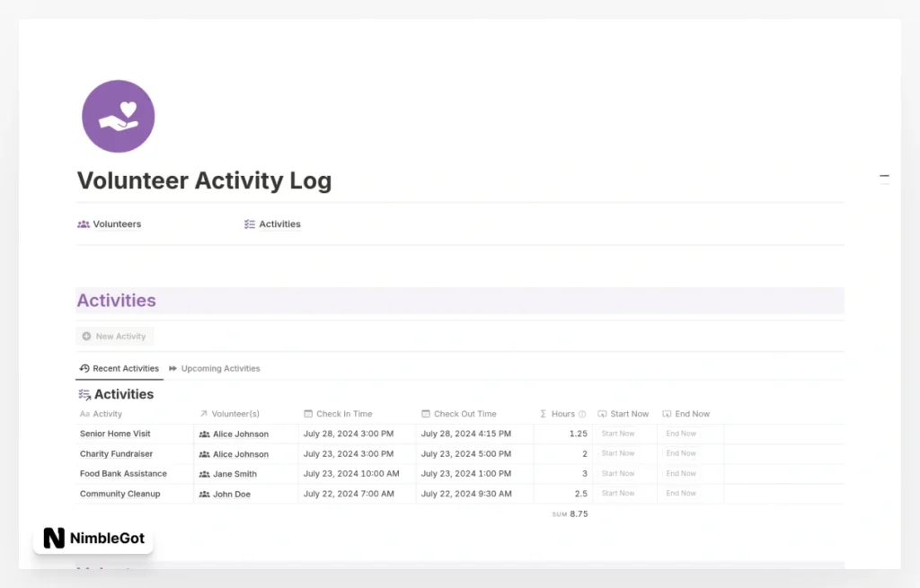The height and width of the screenshot is (588, 920).
Task: Click the End Now column header
Action: [x=686, y=414]
